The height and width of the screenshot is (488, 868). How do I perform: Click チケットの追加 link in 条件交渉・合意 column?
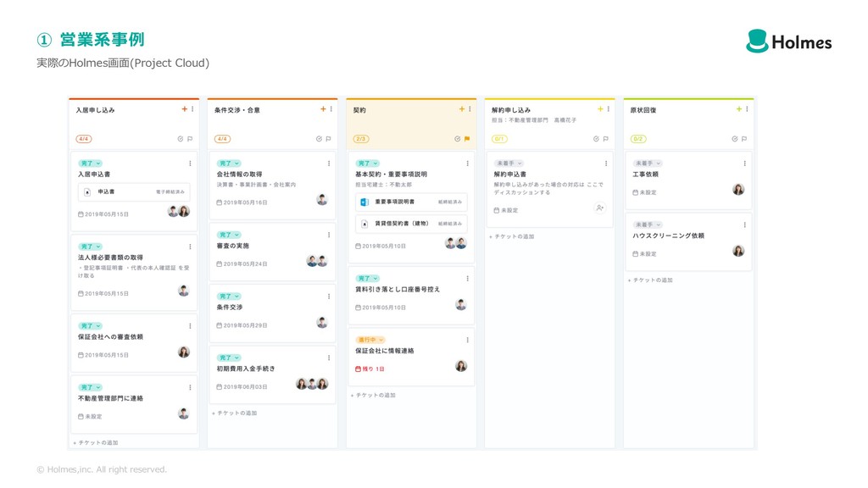(235, 413)
